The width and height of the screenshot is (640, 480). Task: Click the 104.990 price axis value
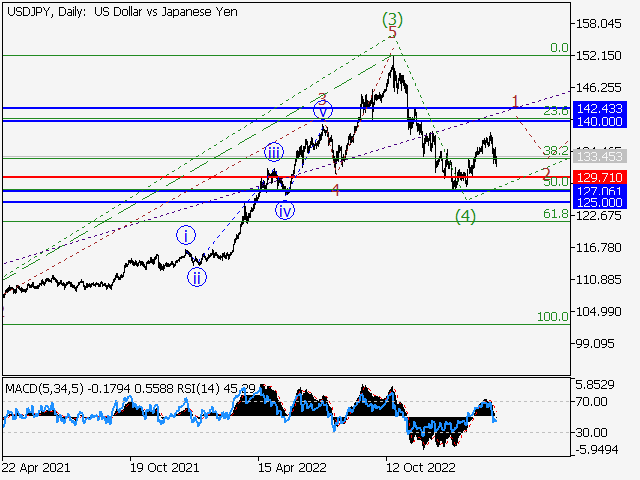click(x=598, y=312)
